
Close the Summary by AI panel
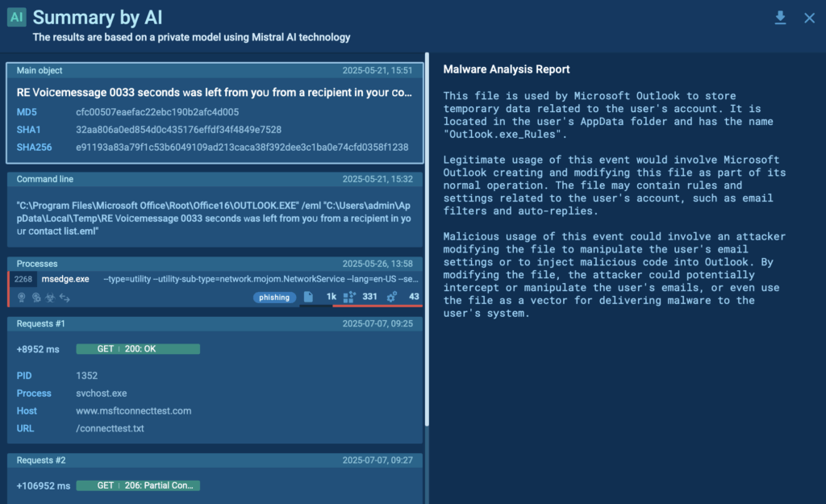tap(810, 19)
